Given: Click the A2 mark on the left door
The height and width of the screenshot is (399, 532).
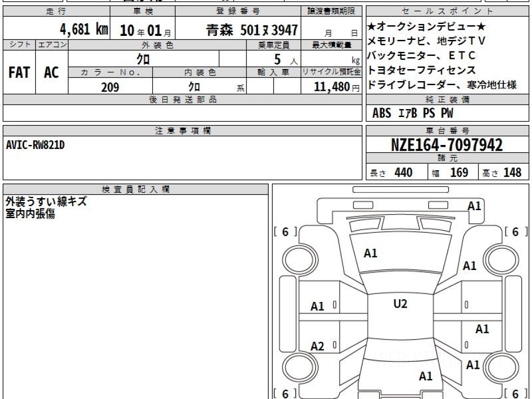Looking at the screenshot, I should tap(317, 346).
